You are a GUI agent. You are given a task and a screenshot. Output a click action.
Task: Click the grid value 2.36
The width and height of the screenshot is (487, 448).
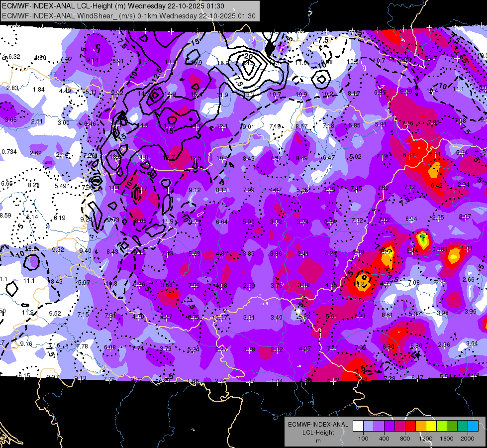(444, 345)
